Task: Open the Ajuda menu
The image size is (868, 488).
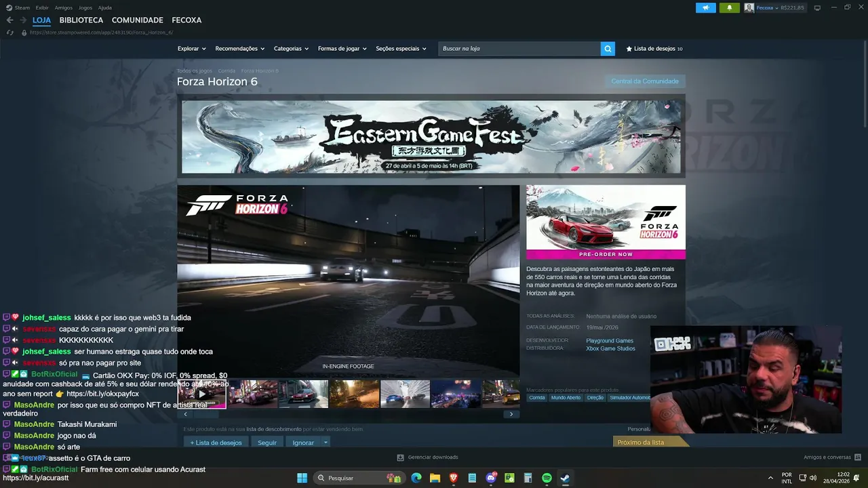Action: pyautogui.click(x=105, y=7)
